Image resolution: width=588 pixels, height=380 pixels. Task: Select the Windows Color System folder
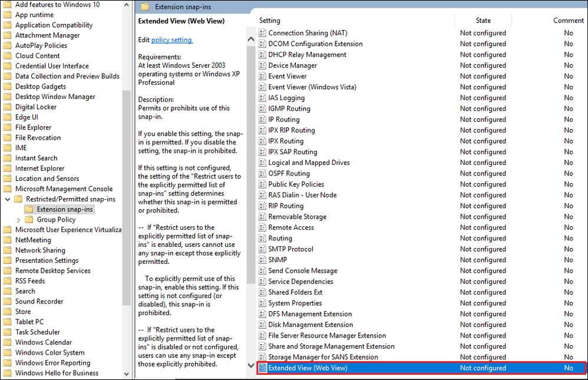point(50,353)
